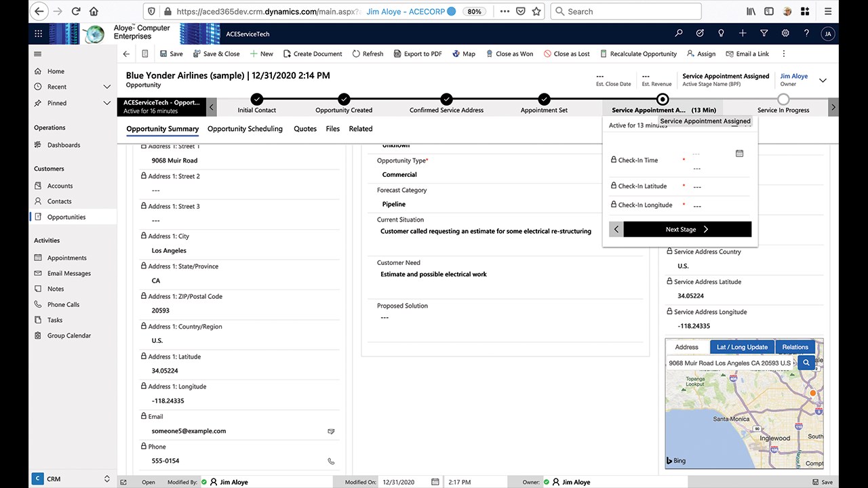Refresh the opportunity record
868x488 pixels.
point(368,54)
